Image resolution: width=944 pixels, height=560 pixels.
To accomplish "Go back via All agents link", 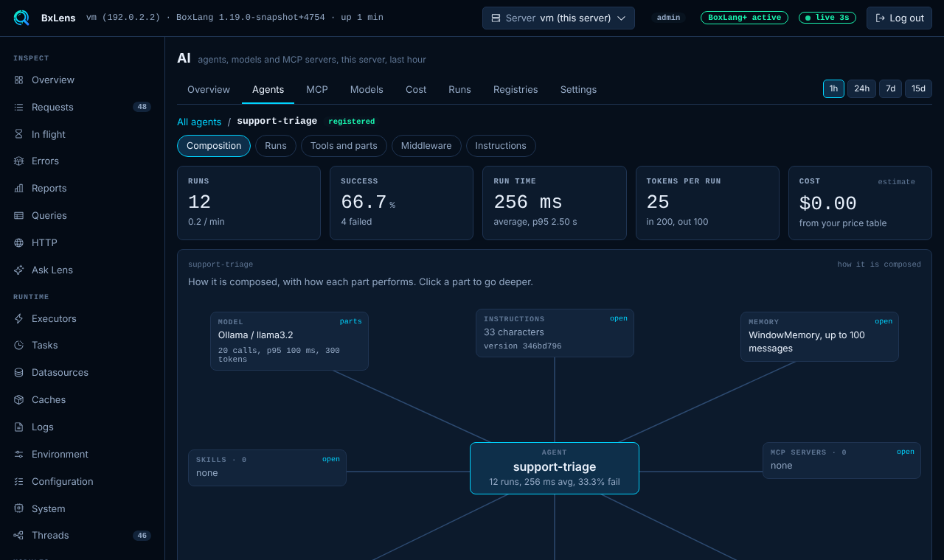I will click(199, 122).
